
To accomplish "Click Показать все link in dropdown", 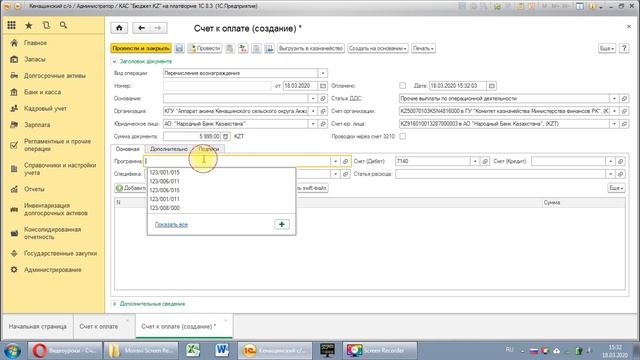I will (x=171, y=224).
